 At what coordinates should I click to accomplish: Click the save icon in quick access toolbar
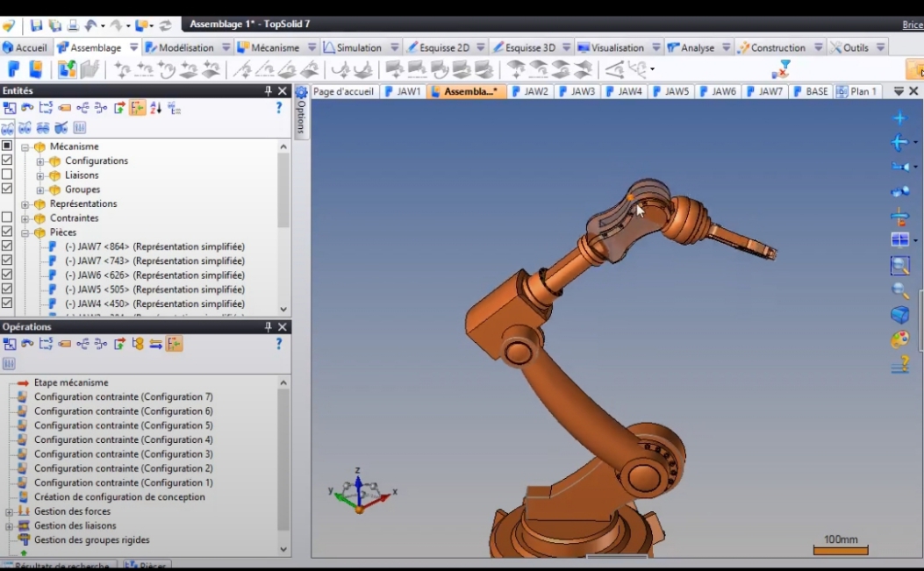tap(37, 25)
